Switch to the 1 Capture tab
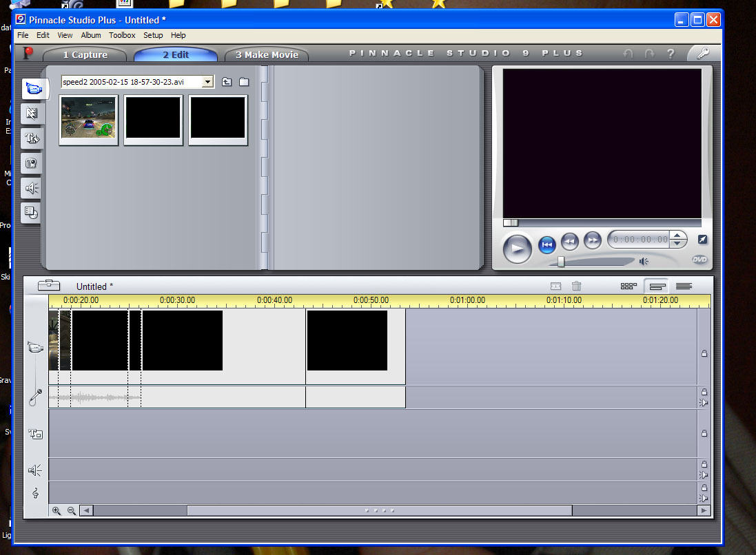Viewport: 756px width, 555px height. pyautogui.click(x=85, y=54)
